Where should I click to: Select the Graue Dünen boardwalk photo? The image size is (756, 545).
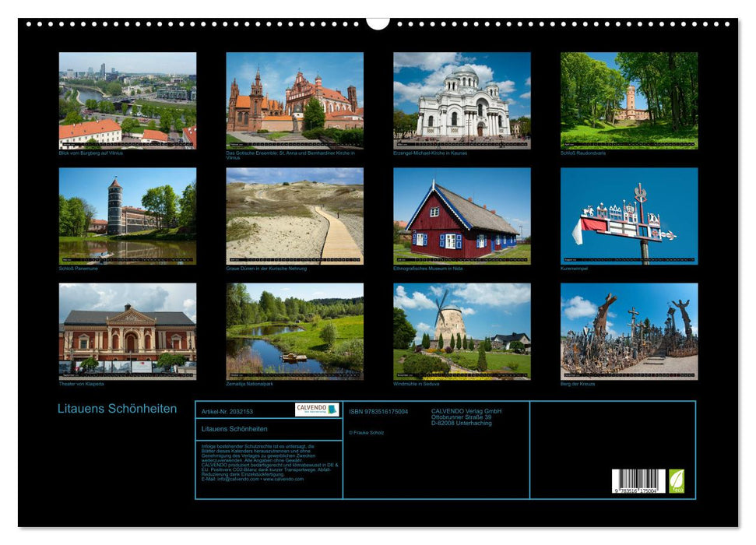click(294, 216)
